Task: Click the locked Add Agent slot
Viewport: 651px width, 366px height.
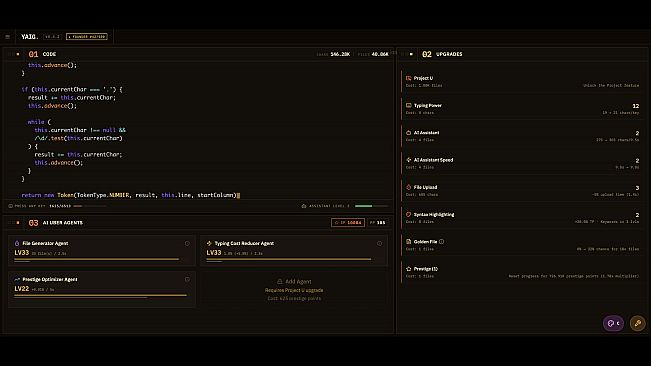Action: pos(294,290)
